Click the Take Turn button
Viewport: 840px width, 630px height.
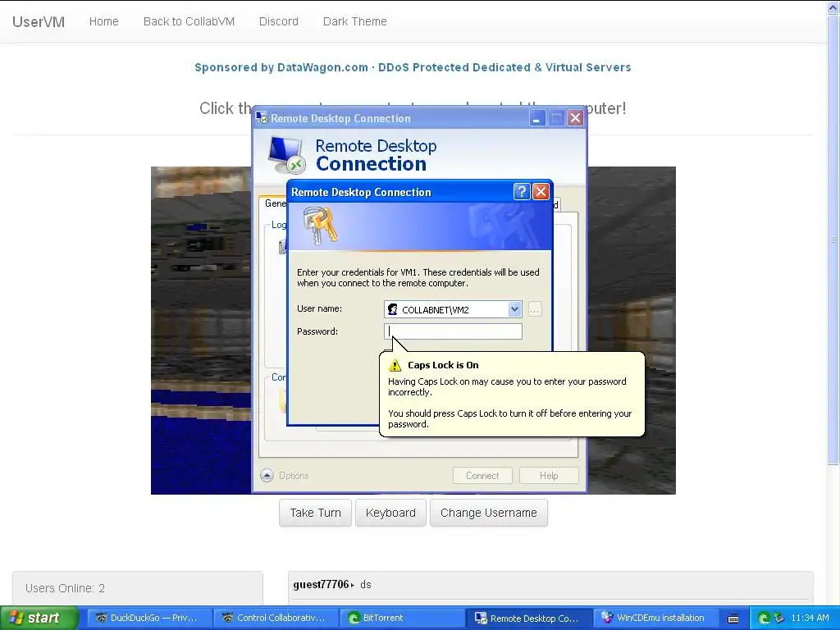click(x=315, y=513)
